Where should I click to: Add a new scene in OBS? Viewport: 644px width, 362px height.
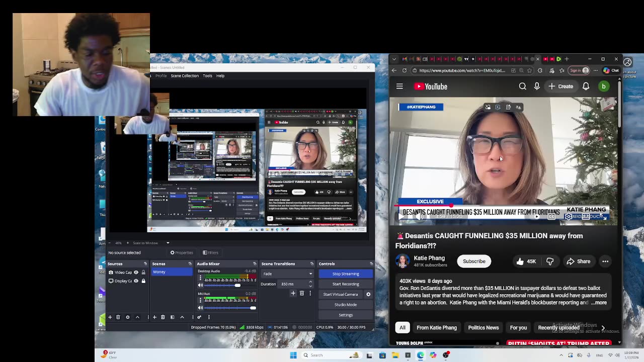[154, 317]
